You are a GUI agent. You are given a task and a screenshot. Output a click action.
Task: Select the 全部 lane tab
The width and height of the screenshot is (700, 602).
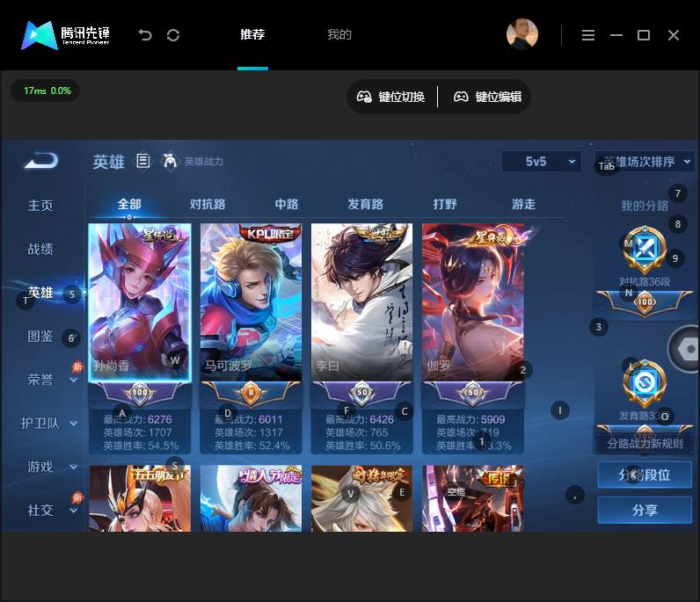[129, 205]
